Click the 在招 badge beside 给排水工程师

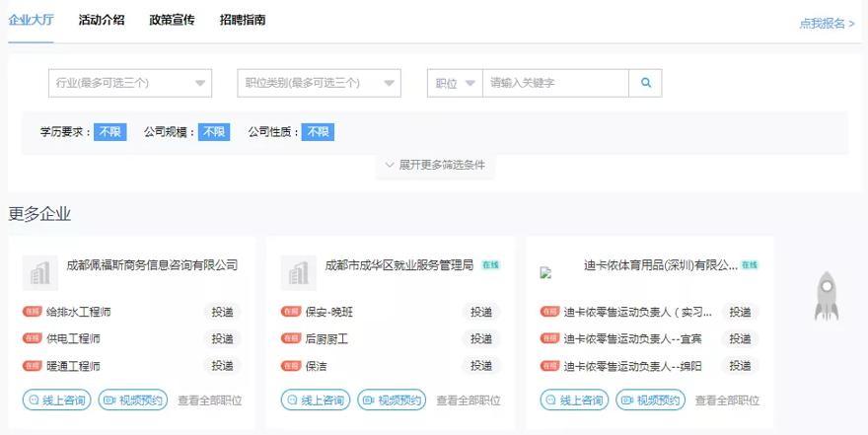[x=33, y=312]
